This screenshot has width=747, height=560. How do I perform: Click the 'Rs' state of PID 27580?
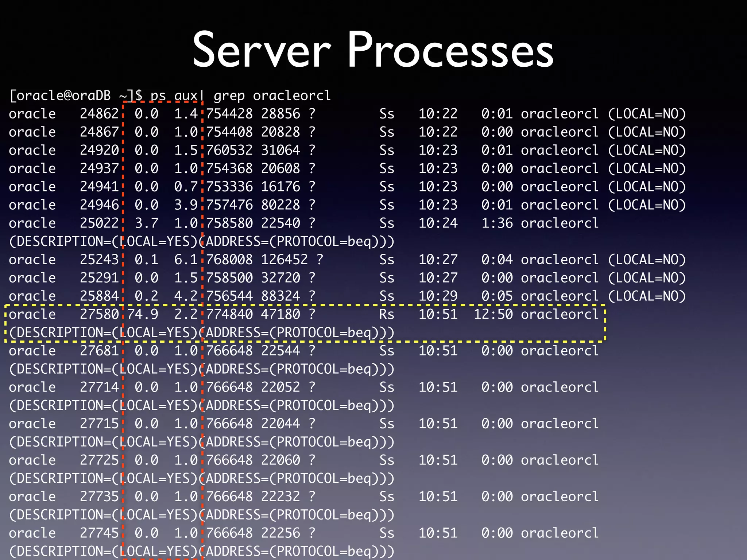(x=387, y=314)
